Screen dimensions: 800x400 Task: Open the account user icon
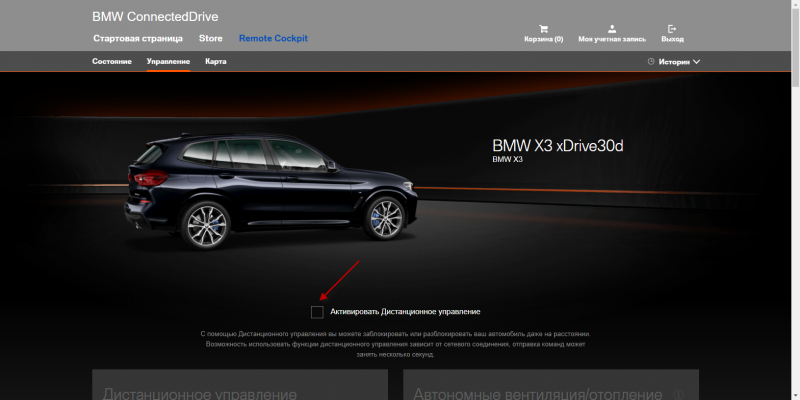point(612,29)
